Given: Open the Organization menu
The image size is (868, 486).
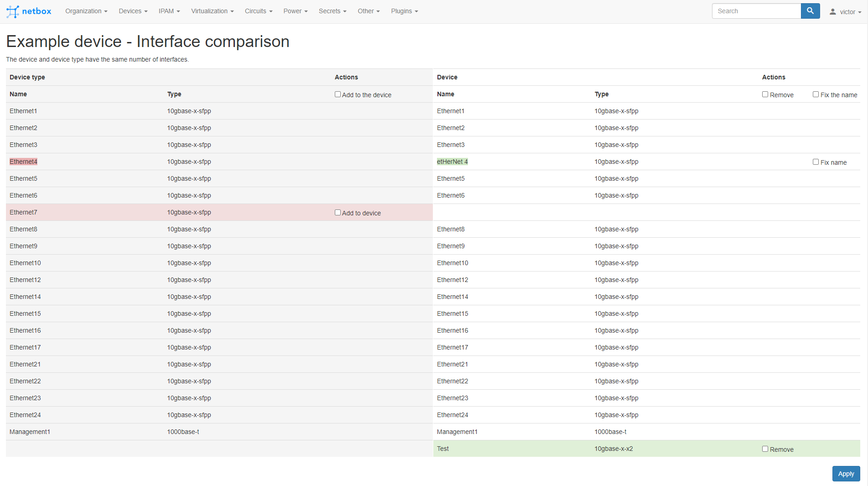Looking at the screenshot, I should [86, 11].
